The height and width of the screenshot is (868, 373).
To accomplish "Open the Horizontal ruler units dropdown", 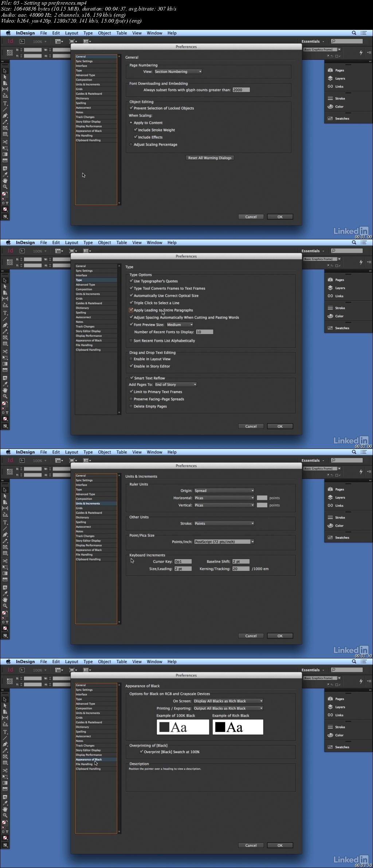I will (x=224, y=498).
